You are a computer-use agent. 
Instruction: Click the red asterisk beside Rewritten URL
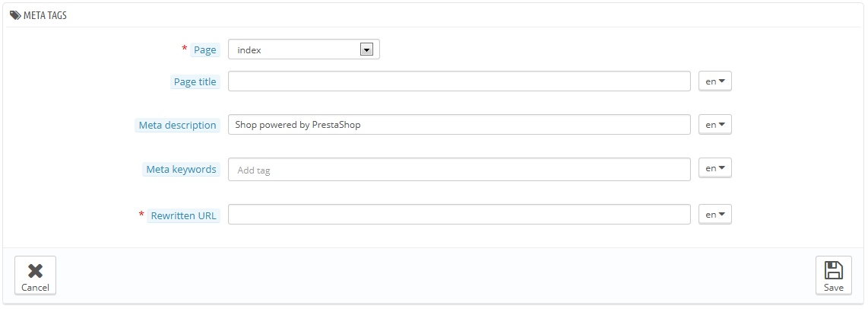(141, 214)
